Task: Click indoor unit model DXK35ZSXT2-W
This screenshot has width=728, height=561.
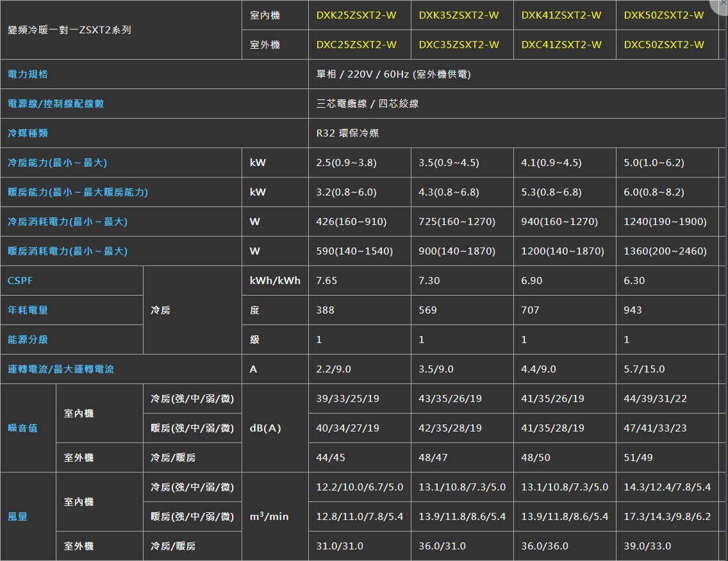Action: (x=459, y=15)
